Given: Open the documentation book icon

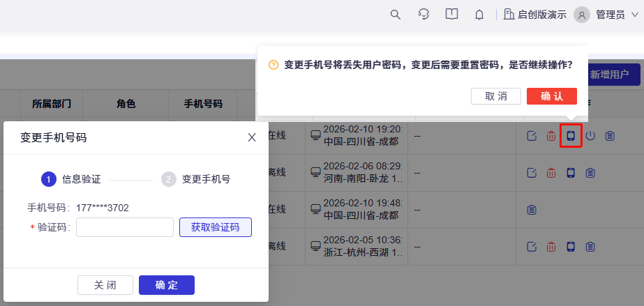Looking at the screenshot, I should point(451,15).
